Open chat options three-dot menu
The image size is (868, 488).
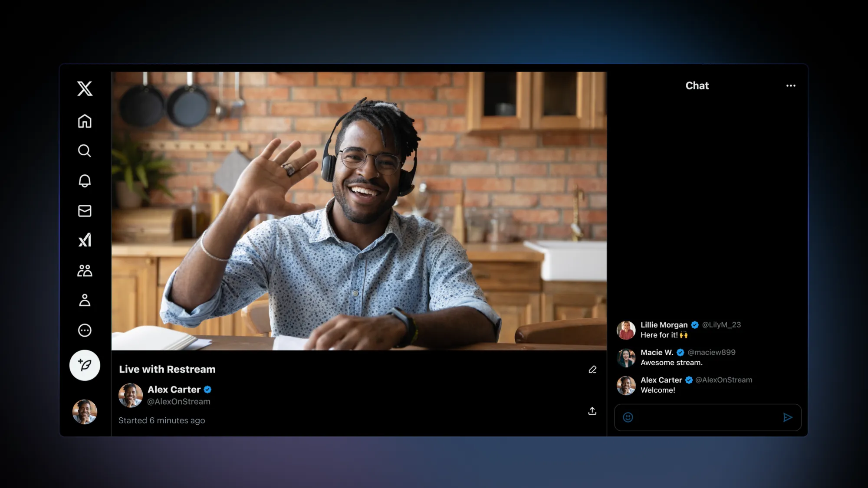pyautogui.click(x=791, y=86)
